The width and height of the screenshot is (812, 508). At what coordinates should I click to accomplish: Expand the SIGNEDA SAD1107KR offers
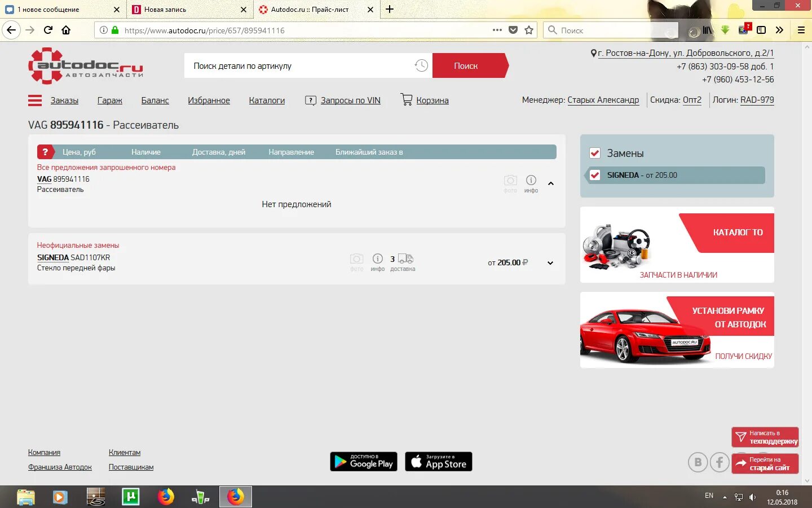(x=550, y=263)
